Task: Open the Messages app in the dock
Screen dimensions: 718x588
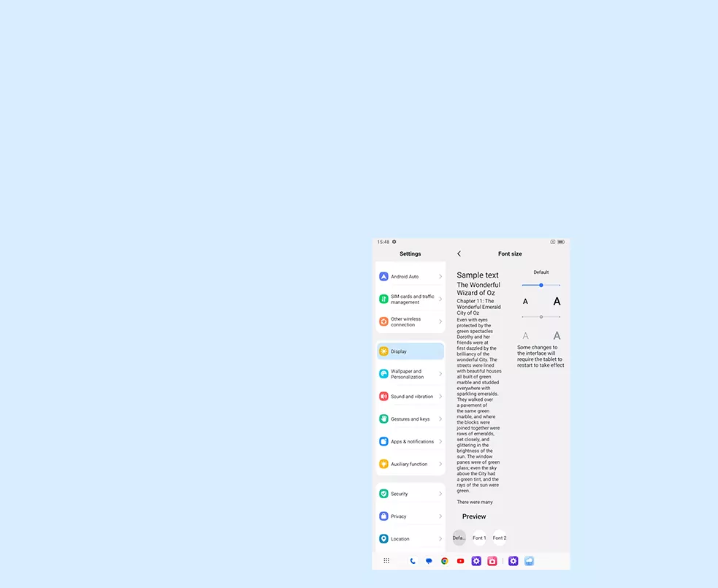Action: pos(429,561)
